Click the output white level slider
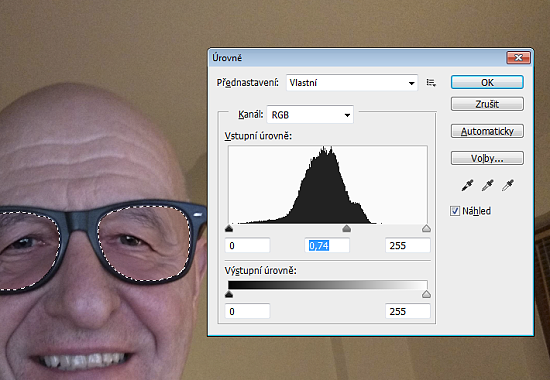 pyautogui.click(x=427, y=294)
